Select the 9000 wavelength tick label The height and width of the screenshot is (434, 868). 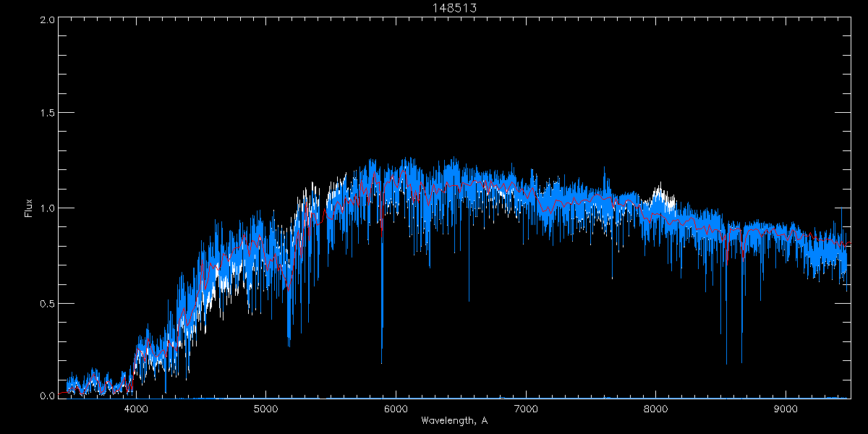(786, 409)
